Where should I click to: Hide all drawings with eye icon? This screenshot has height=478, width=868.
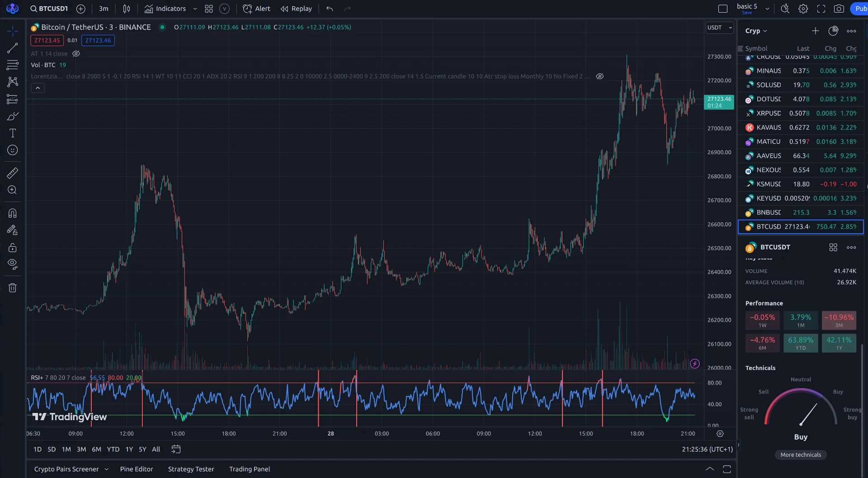click(13, 264)
